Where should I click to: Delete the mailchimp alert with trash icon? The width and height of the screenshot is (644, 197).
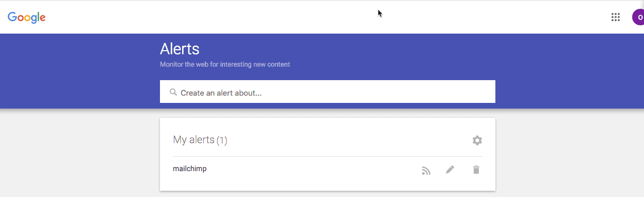pos(476,170)
